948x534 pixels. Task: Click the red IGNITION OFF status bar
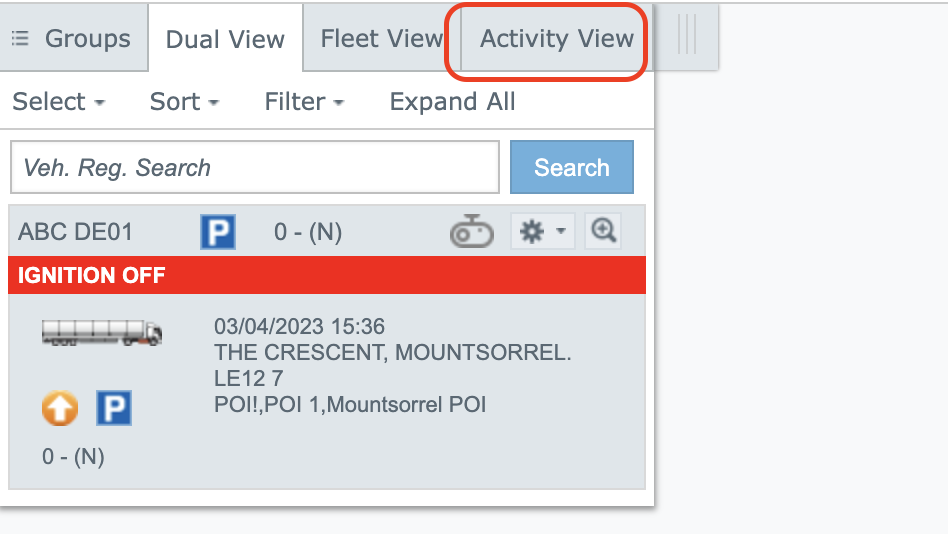point(326,275)
